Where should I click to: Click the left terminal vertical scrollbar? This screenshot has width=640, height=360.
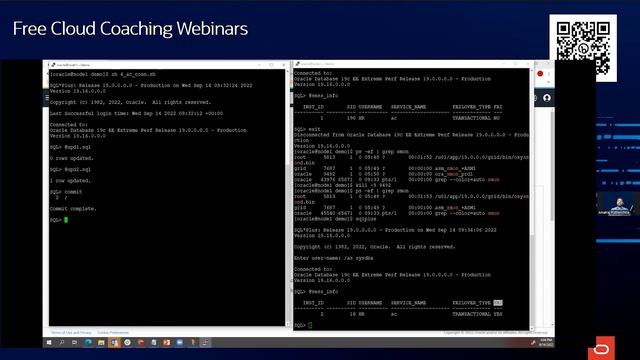coord(287,198)
